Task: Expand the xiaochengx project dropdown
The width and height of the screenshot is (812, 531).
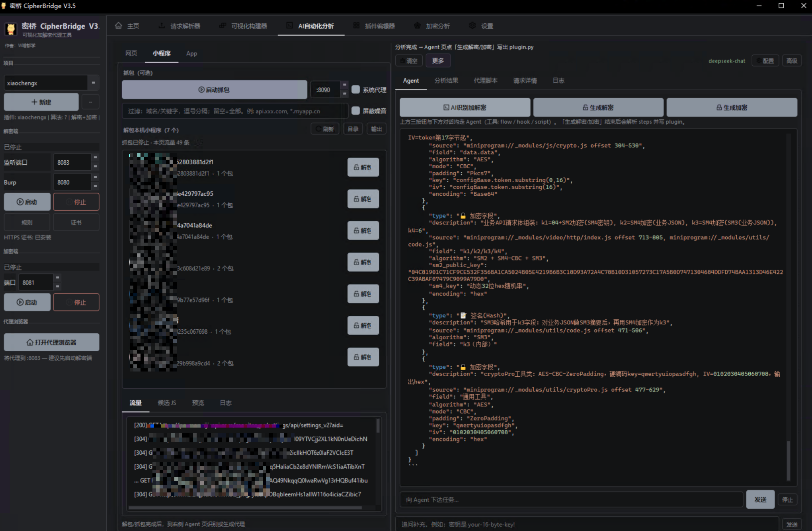Action: 94,83
